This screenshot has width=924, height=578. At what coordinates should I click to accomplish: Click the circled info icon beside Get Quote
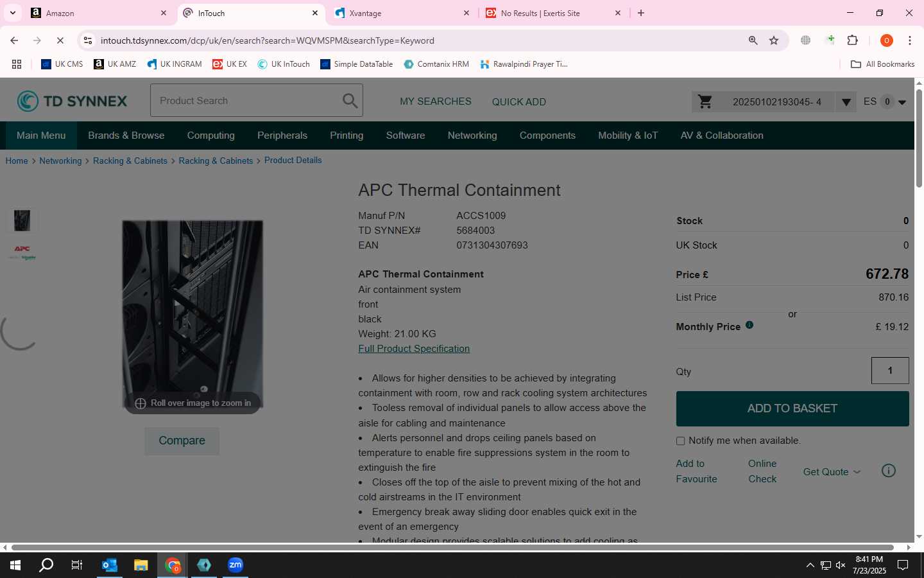(888, 471)
